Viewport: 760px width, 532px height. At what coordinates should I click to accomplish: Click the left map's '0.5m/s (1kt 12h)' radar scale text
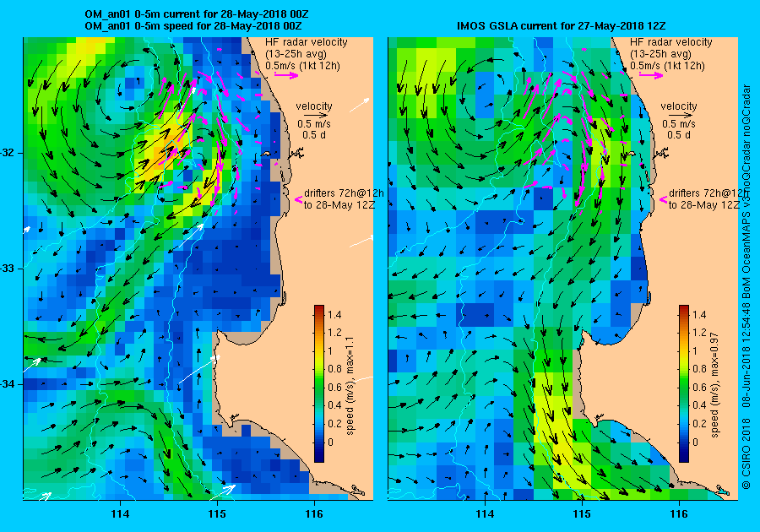[x=302, y=65]
